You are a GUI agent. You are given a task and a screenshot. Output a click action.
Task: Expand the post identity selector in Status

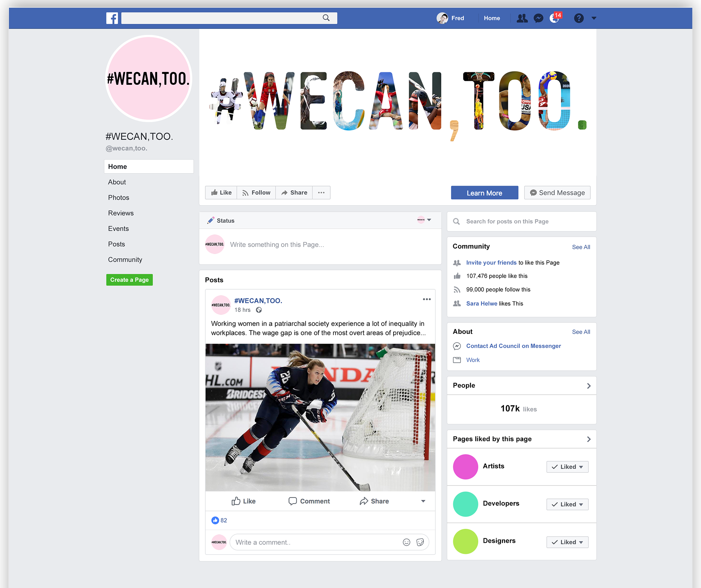point(425,220)
